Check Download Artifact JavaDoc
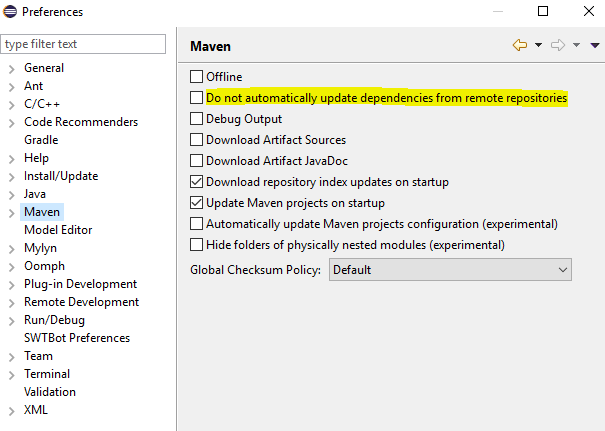 [x=196, y=161]
